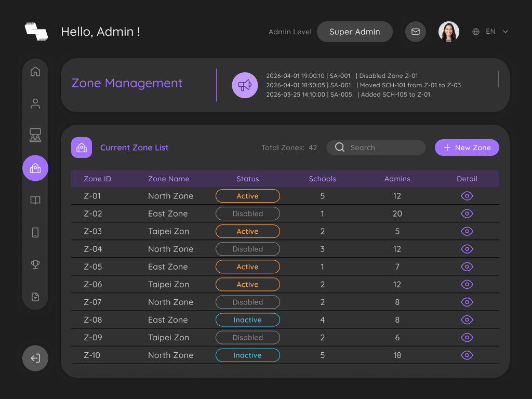Open the user profile sidebar icon
532x399 pixels.
coord(35,103)
